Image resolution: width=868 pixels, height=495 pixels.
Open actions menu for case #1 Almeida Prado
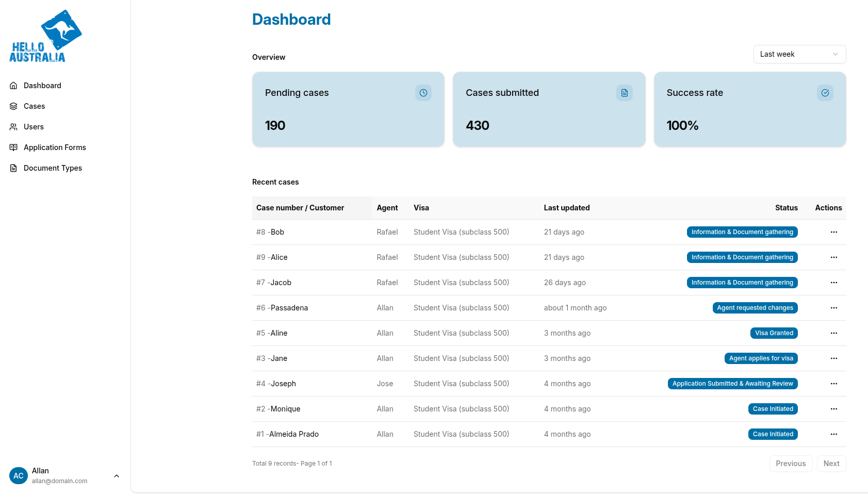(x=833, y=434)
